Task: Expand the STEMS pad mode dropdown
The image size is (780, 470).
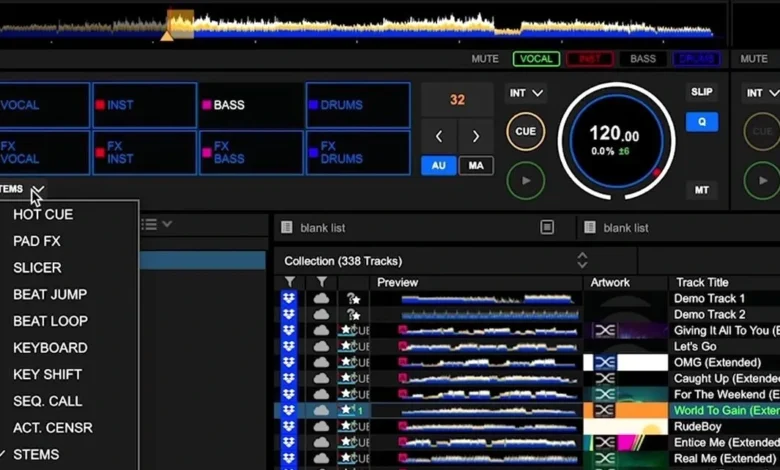Action: 37,189
